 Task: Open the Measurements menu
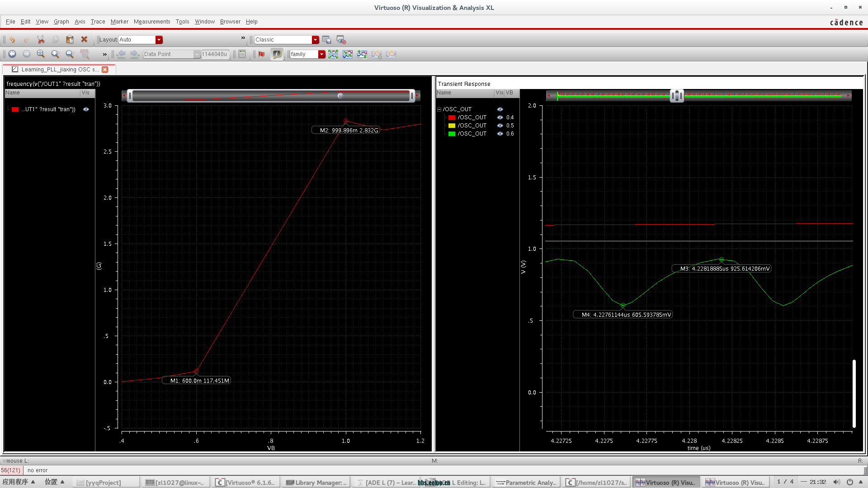152,22
